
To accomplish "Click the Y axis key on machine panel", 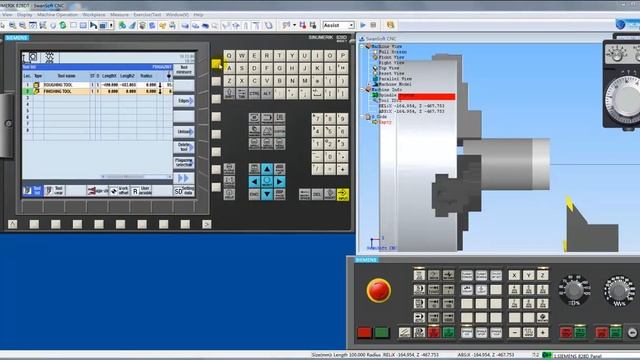I will click(529, 276).
